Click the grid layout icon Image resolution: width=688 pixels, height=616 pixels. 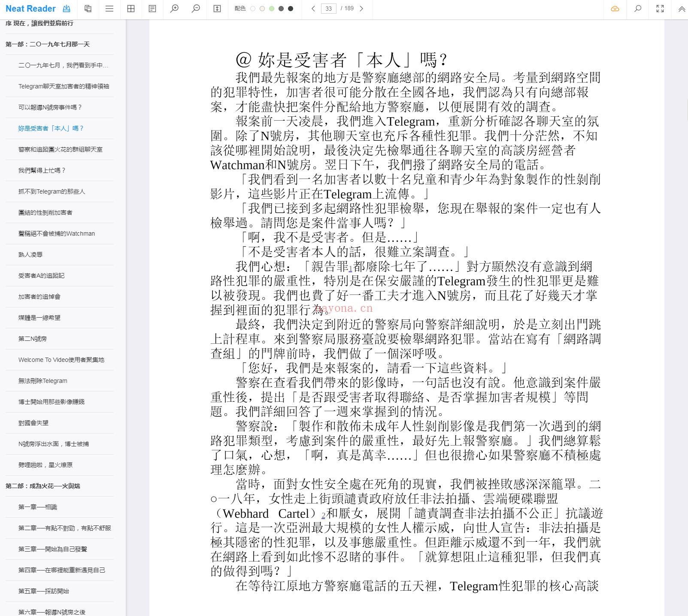pos(131,9)
